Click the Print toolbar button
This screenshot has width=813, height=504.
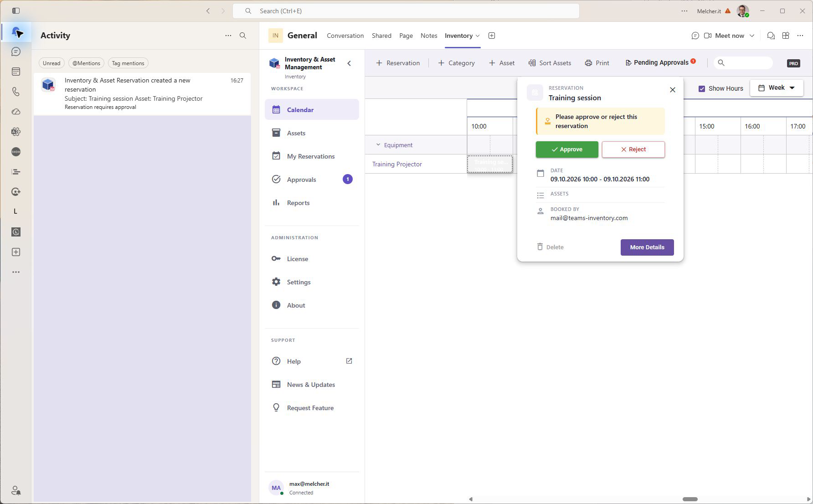(x=597, y=63)
